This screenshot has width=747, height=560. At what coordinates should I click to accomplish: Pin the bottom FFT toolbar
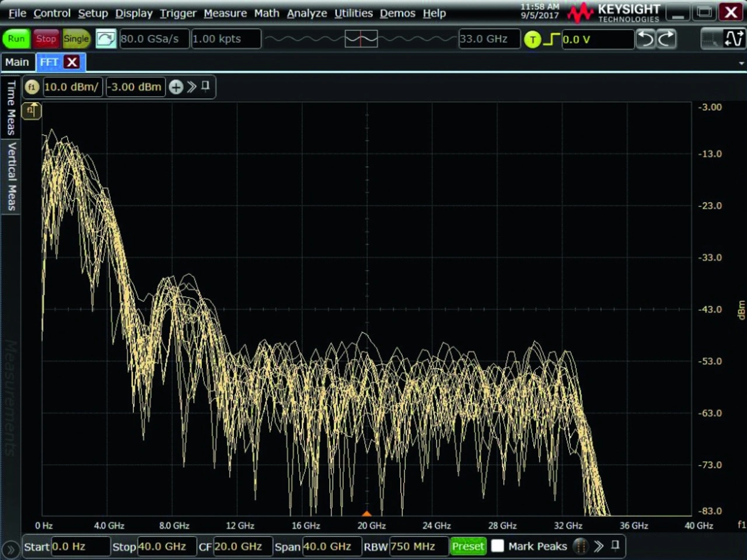[x=615, y=545]
